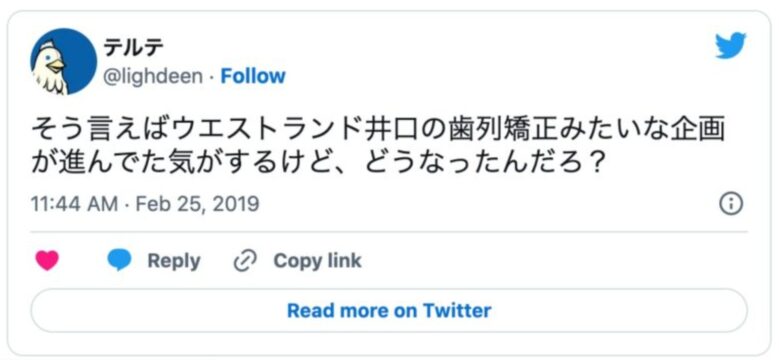The height and width of the screenshot is (360, 779).
Task: Select the Copy link text
Action: coord(317,261)
